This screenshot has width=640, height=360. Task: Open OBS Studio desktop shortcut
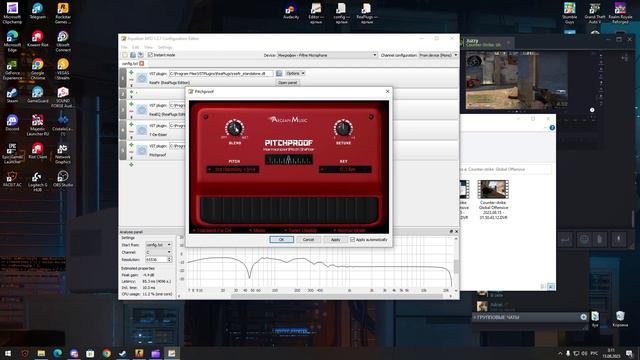pyautogui.click(x=63, y=179)
